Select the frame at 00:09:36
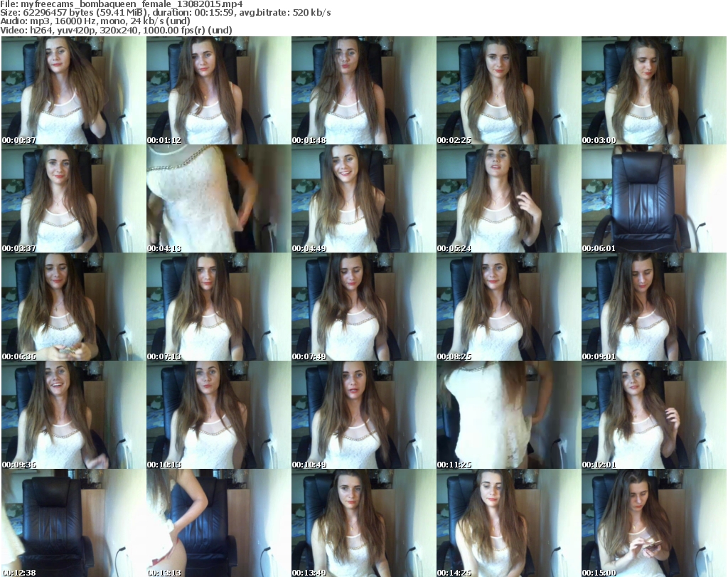 pyautogui.click(x=73, y=415)
